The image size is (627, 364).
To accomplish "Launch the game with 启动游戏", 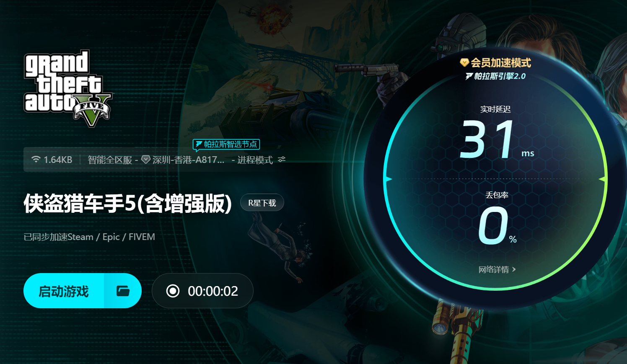I will coord(64,291).
